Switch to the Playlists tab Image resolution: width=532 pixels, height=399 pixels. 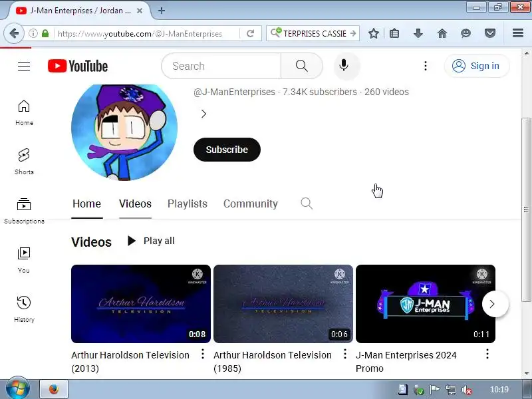pos(188,203)
